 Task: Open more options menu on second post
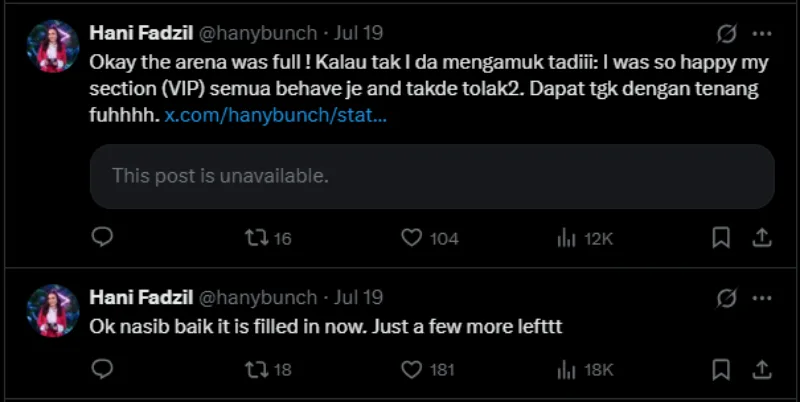(762, 298)
